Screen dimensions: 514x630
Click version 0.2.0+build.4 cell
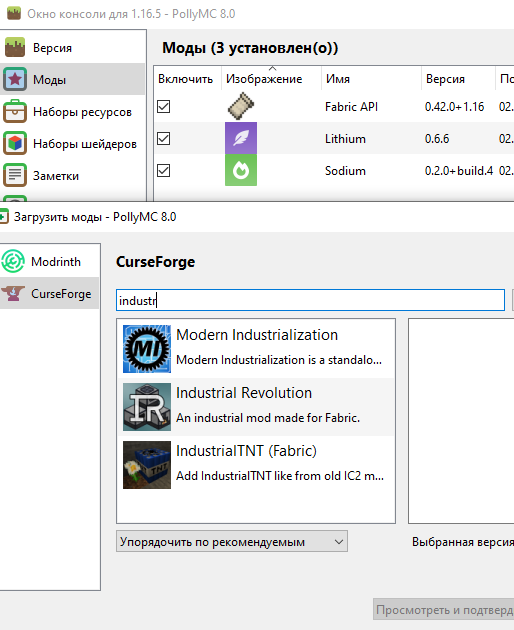tap(459, 171)
